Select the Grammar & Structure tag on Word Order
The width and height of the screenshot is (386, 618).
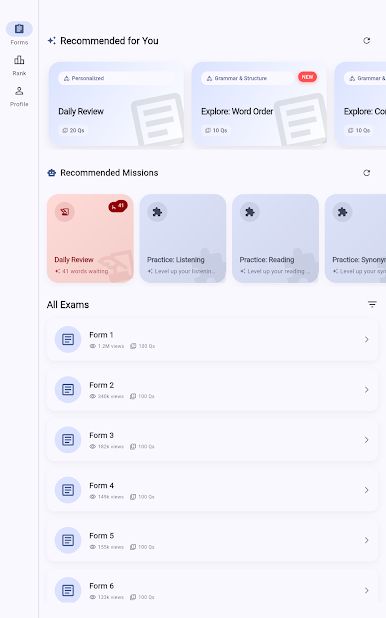click(247, 78)
